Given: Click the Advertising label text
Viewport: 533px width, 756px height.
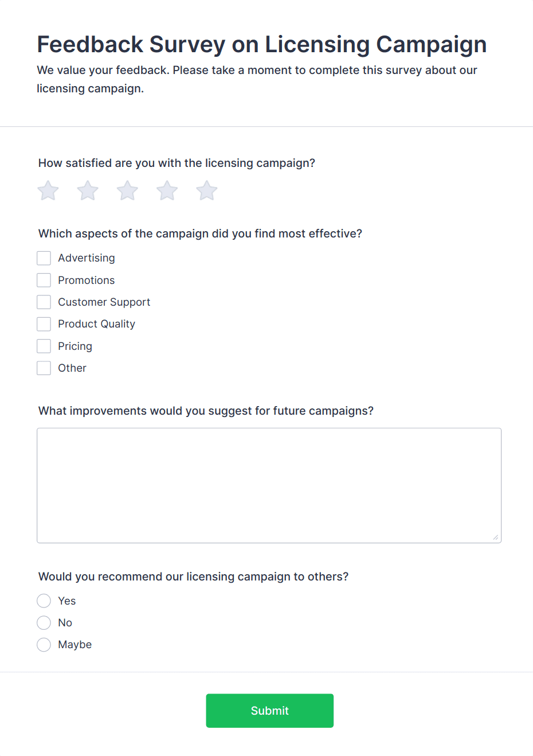Looking at the screenshot, I should [87, 258].
